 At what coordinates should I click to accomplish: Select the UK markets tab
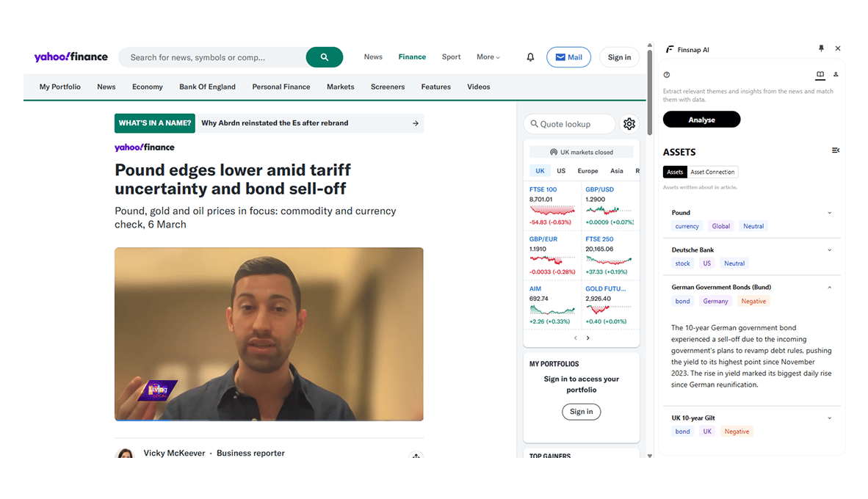coord(540,171)
